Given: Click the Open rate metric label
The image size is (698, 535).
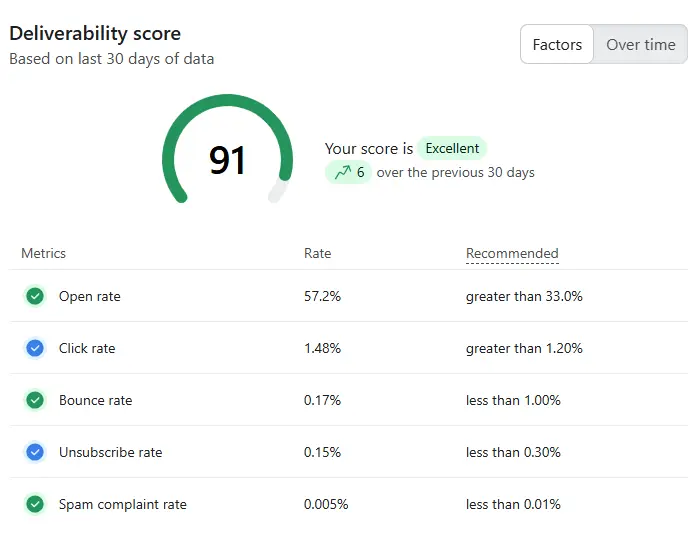Looking at the screenshot, I should click(x=89, y=296).
